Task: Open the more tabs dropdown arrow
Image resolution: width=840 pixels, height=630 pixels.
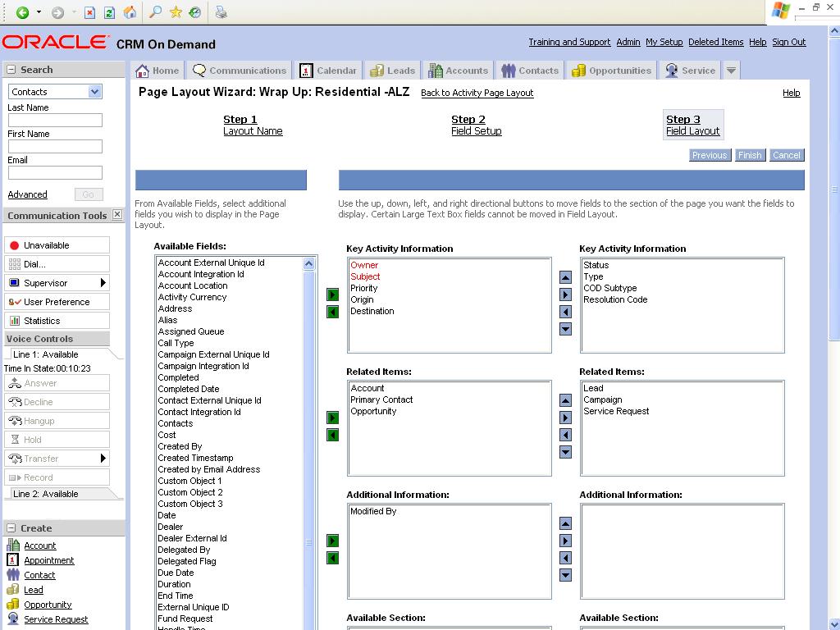Action: (x=731, y=71)
